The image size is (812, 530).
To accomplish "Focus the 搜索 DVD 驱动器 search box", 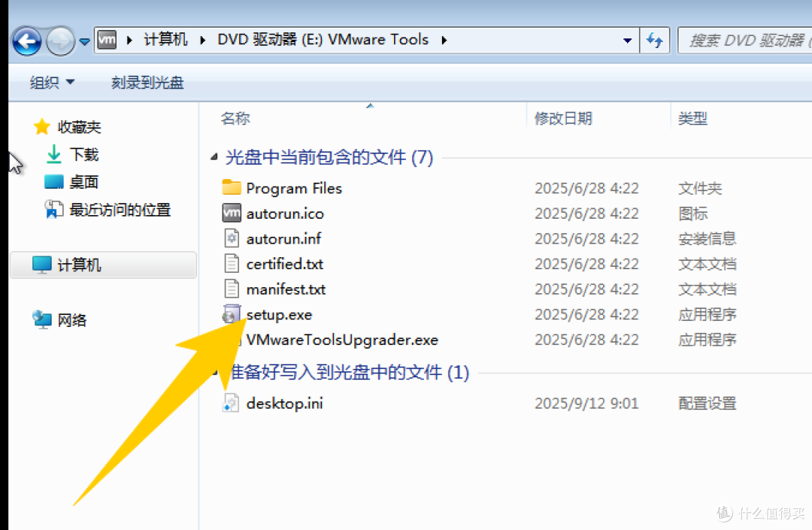I will (x=746, y=41).
